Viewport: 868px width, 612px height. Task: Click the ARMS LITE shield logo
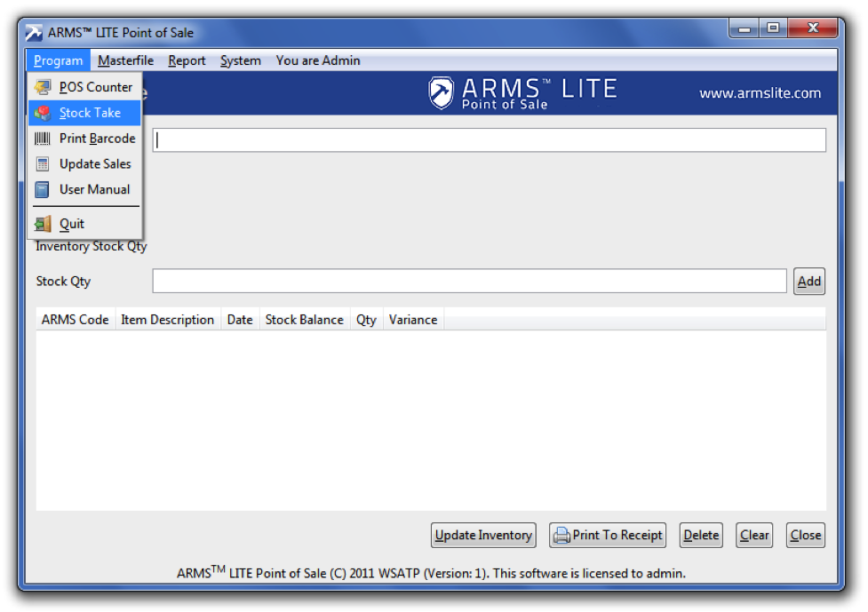[441, 92]
